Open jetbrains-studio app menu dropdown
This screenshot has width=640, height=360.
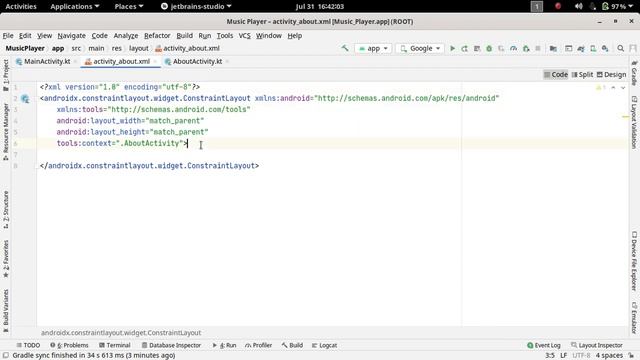click(196, 6)
